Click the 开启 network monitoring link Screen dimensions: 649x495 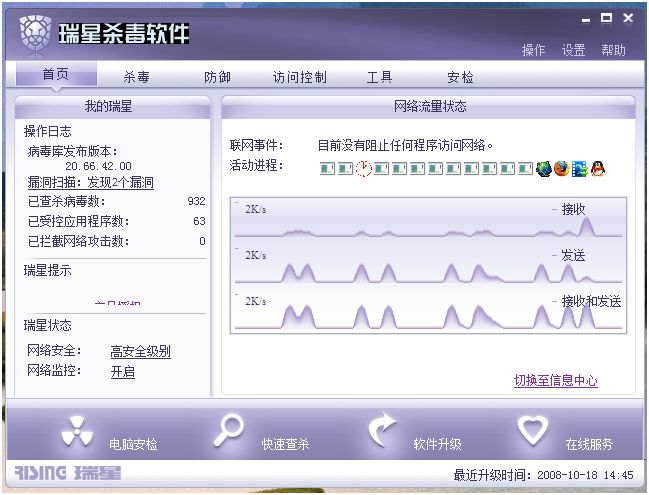pos(123,371)
